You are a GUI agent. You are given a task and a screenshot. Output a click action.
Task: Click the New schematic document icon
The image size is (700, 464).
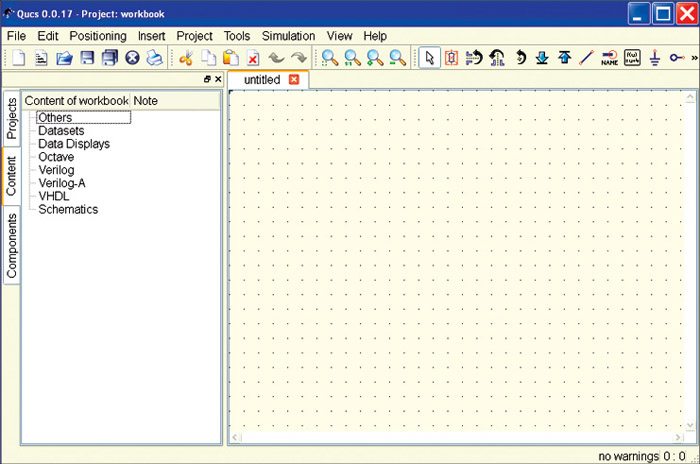(18, 58)
